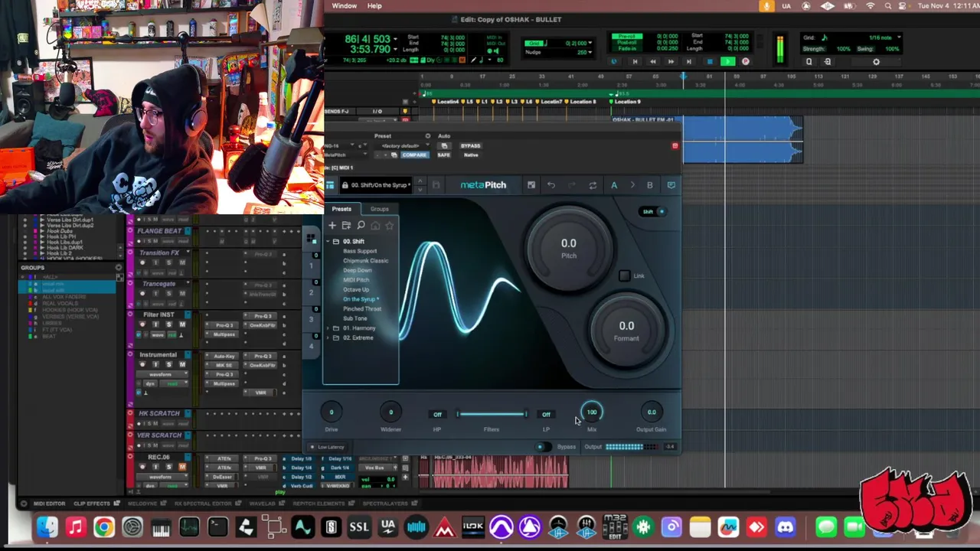Toggle the HP filter Off button
The height and width of the screenshot is (551, 980).
(x=437, y=414)
